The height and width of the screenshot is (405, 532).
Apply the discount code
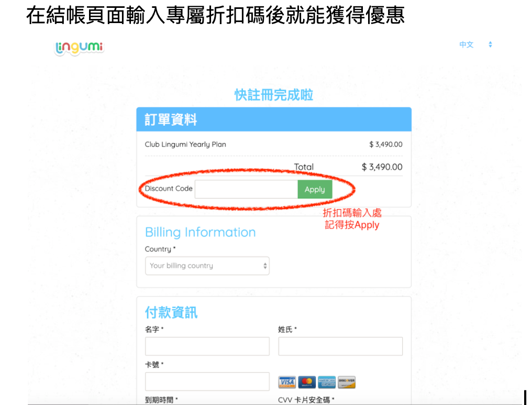click(x=315, y=190)
